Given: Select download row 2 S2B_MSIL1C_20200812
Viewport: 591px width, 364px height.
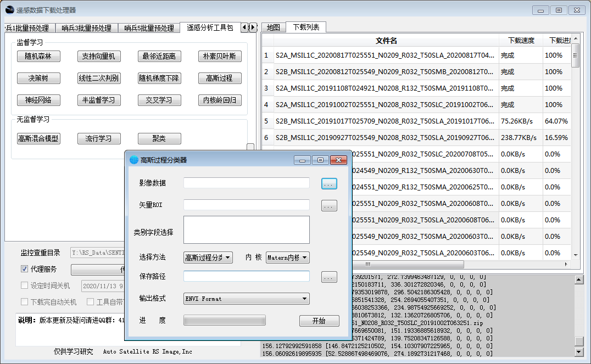Looking at the screenshot, I should click(x=416, y=71).
